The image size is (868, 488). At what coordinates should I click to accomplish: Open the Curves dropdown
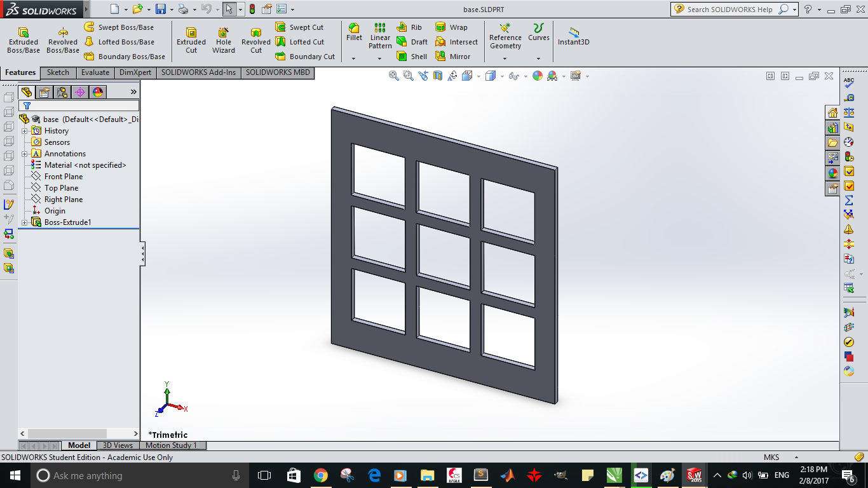tap(538, 58)
